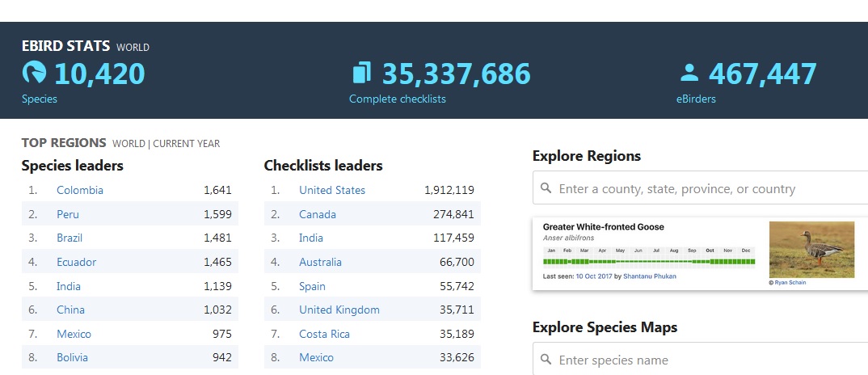Click the 467,447 eBirders count
The width and height of the screenshot is (868, 375).
[762, 74]
